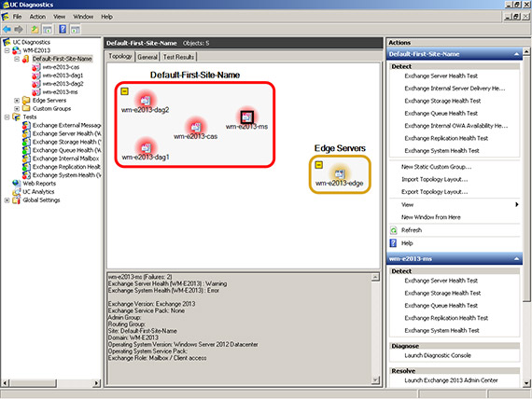Switch to the Test Results tab

click(x=178, y=57)
